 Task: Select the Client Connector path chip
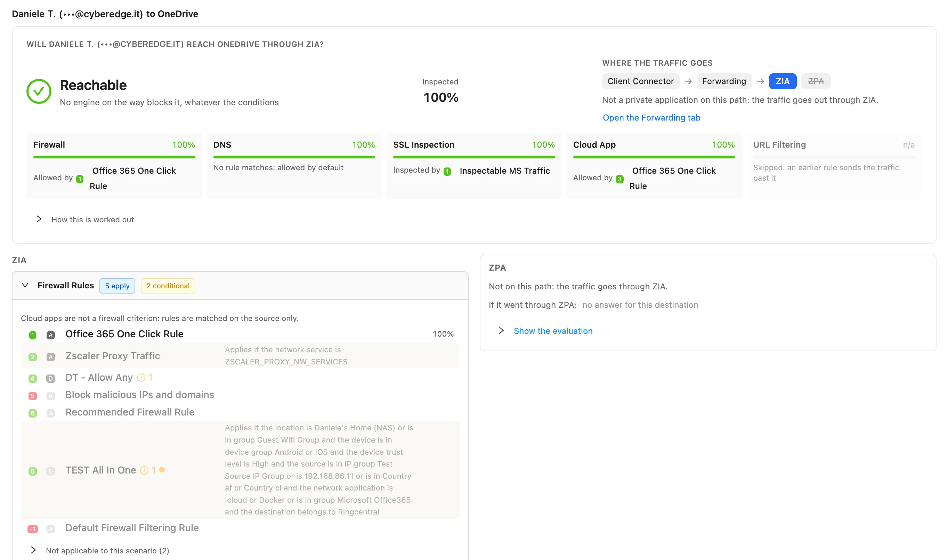click(x=641, y=81)
